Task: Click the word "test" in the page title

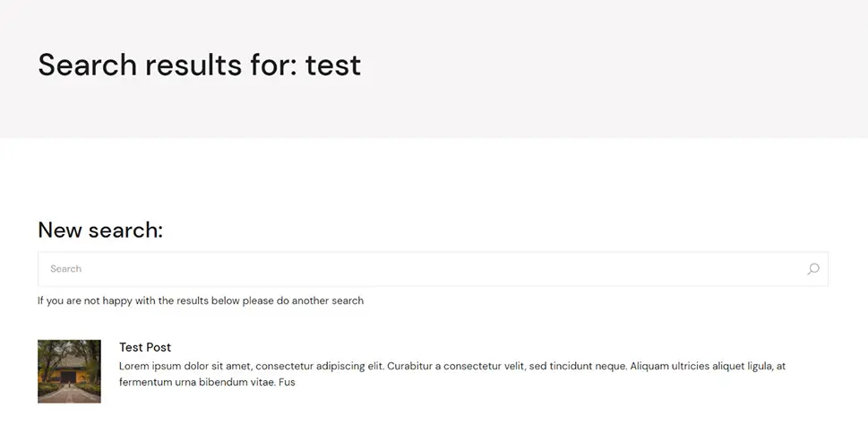Action: point(333,65)
